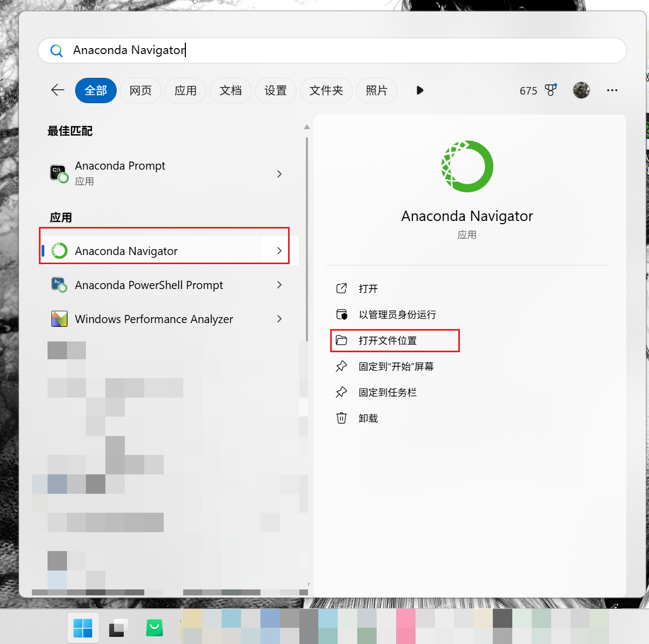Click the search magnifier icon
This screenshot has height=644, width=649.
56,51
